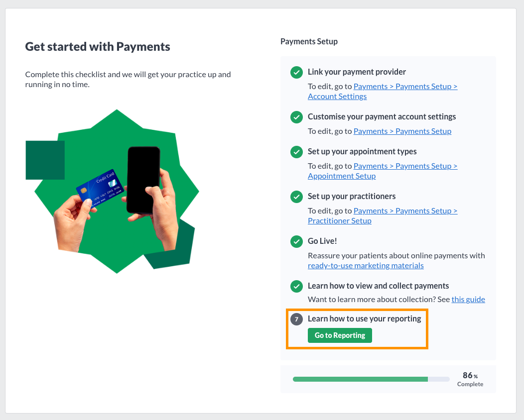Click the Payments Setup section title
The height and width of the screenshot is (420, 524).
click(x=309, y=42)
